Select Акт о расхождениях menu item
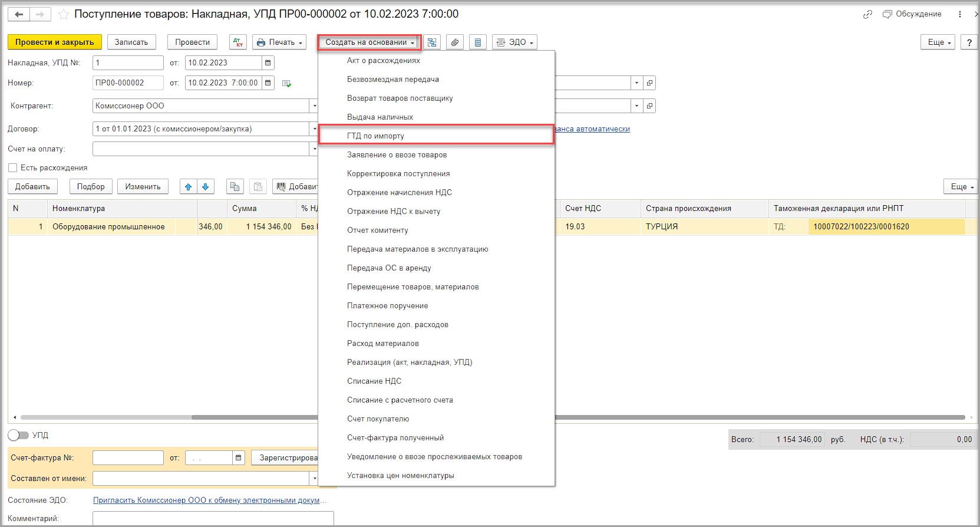Screen dimensions: 980x527 click(x=436, y=61)
